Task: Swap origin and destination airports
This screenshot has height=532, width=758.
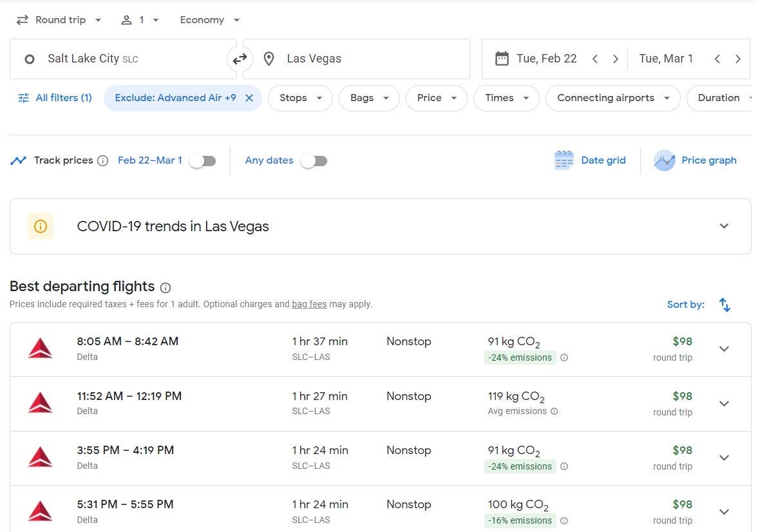Action: click(240, 59)
